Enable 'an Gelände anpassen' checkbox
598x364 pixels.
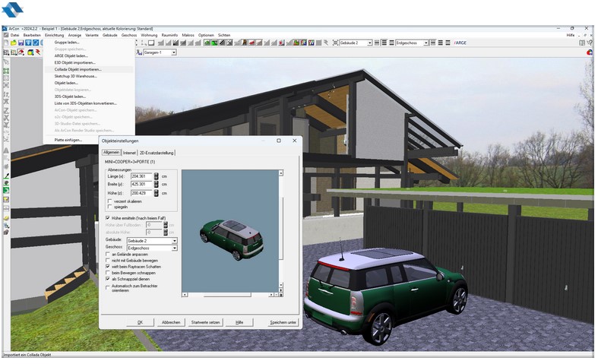pos(108,254)
